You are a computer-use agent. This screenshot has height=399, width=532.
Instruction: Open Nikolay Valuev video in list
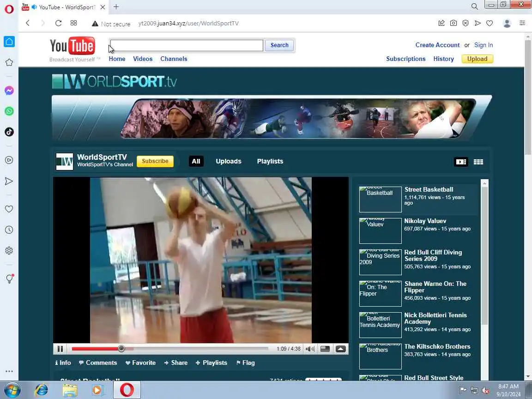tap(425, 221)
